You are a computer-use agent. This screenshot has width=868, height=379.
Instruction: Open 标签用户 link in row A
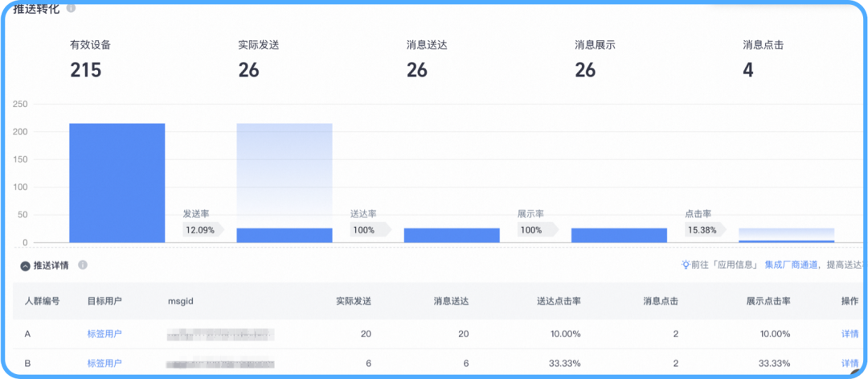coord(104,334)
